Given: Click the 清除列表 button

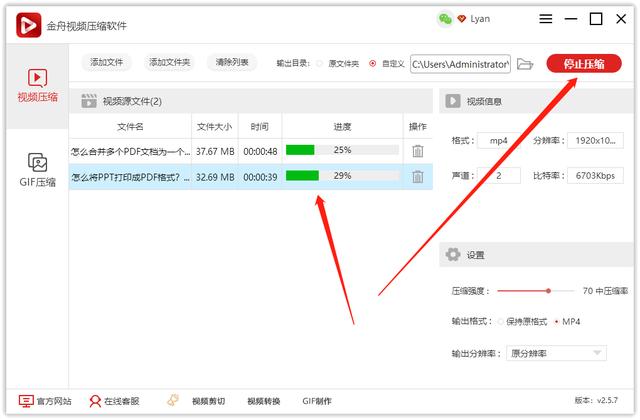Looking at the screenshot, I should pyautogui.click(x=233, y=63).
